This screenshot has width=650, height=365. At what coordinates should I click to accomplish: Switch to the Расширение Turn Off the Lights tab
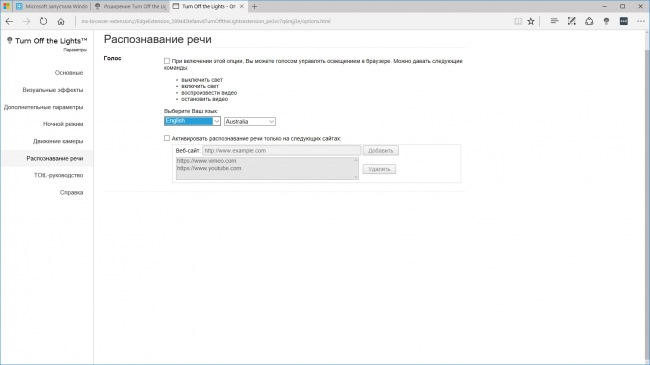coord(130,6)
